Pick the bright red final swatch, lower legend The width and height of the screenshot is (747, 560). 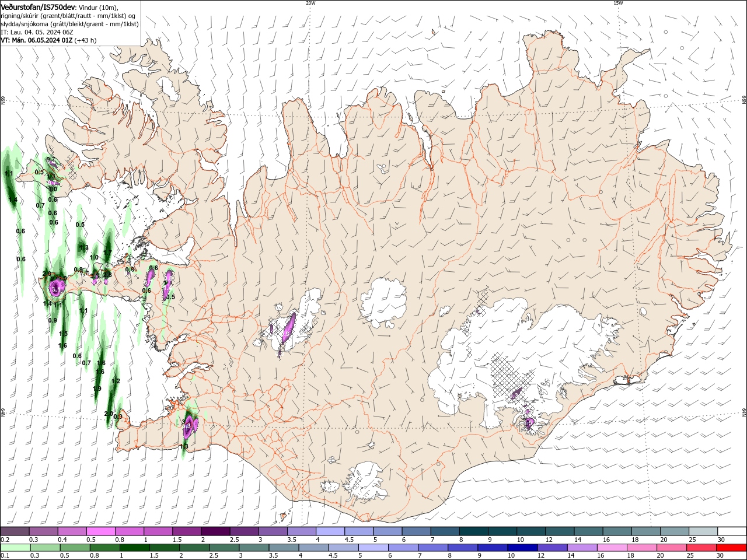point(731,548)
